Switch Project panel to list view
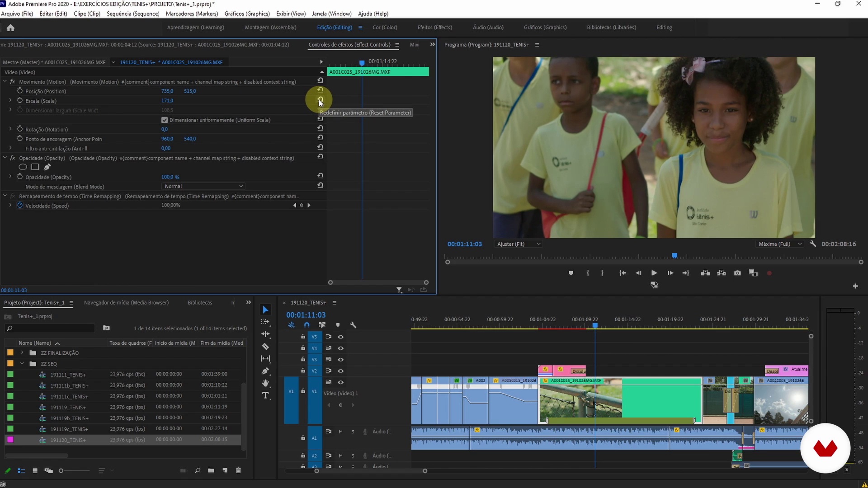 coord(21,471)
